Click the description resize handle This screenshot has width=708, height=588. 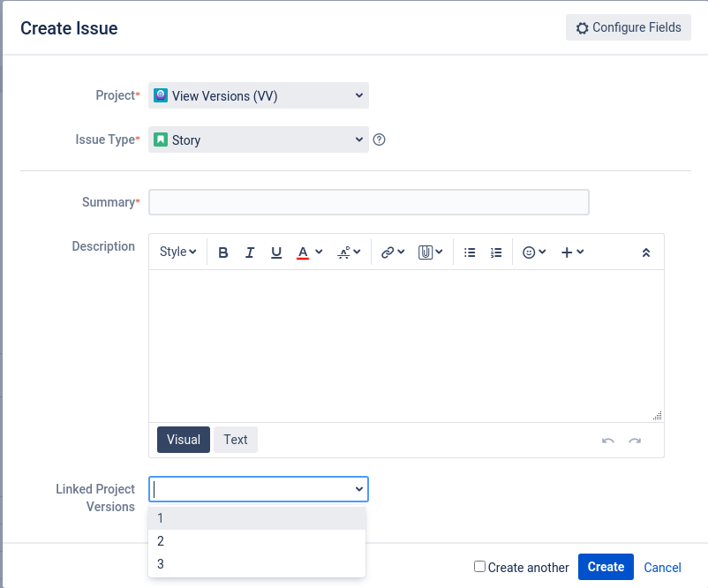point(658,416)
